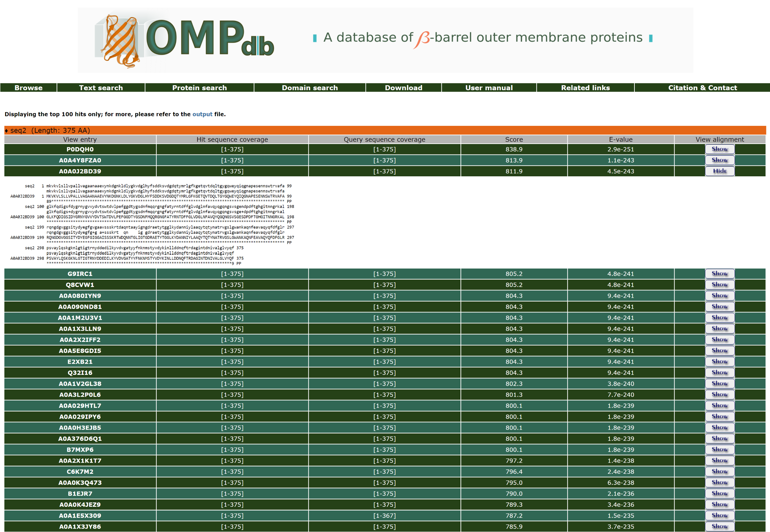This screenshot has width=770, height=532.
Task: Open entry G9IRC1
Action: point(80,274)
